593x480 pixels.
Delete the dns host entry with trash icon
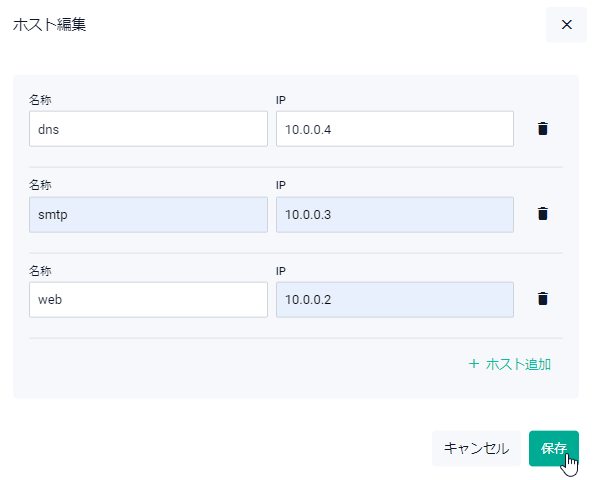click(x=543, y=129)
